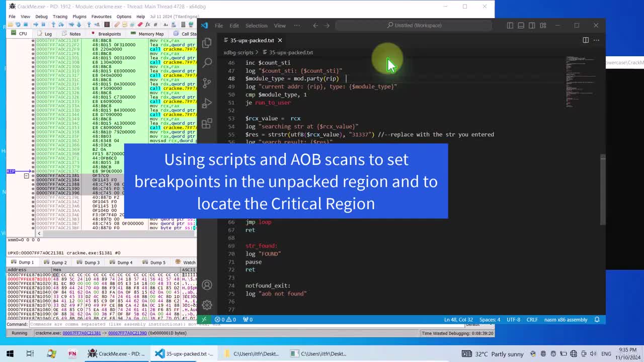Split the editor to the right
The image size is (644, 362).
(x=586, y=40)
